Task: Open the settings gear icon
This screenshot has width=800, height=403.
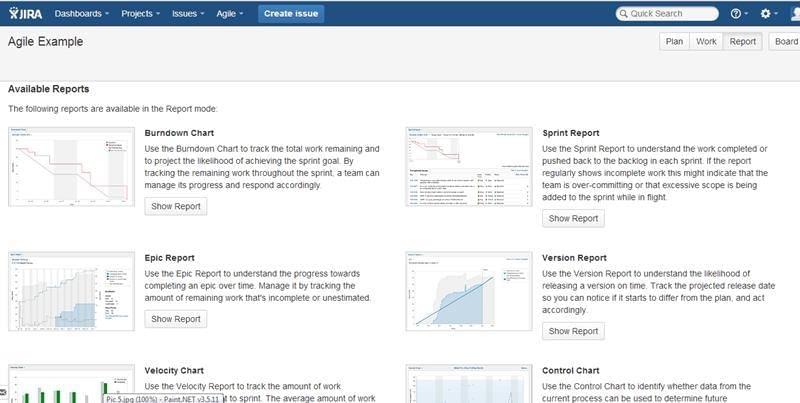Action: point(765,14)
